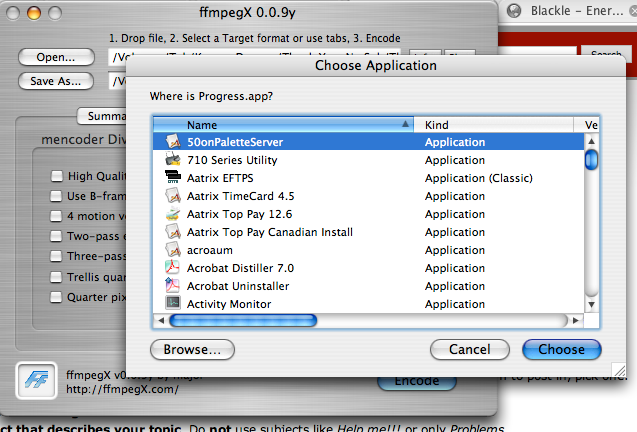Sort list by Name column header
637x432 pixels.
(283, 125)
